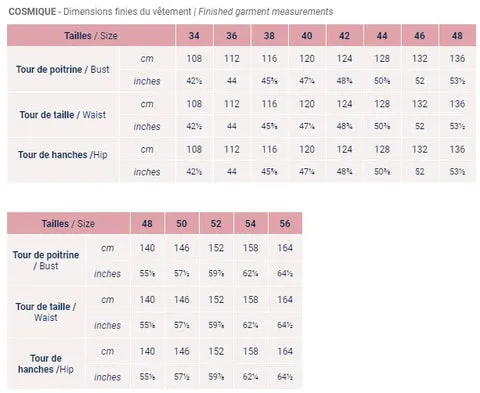Select the Tour de poitrine / Bust label in top table
Screen dimensions: 480x393
coord(63,69)
